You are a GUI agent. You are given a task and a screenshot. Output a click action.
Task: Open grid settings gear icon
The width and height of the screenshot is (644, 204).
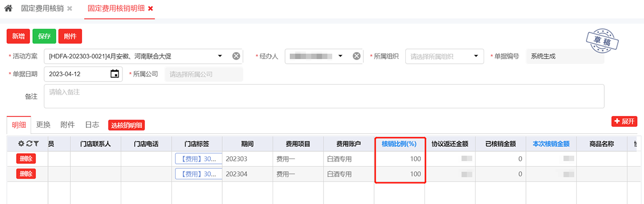coord(21,144)
